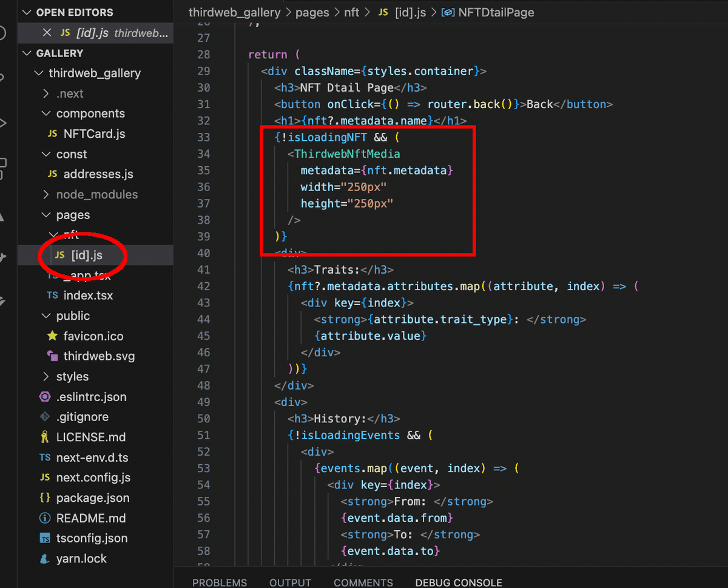Expand the node_modules folder

[x=46, y=195]
